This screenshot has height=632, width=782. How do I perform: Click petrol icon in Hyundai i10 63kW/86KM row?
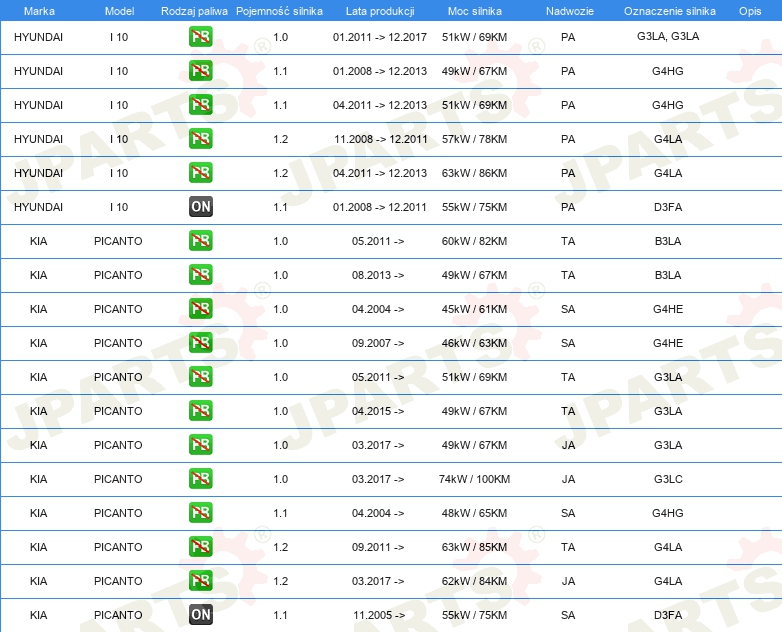[200, 173]
